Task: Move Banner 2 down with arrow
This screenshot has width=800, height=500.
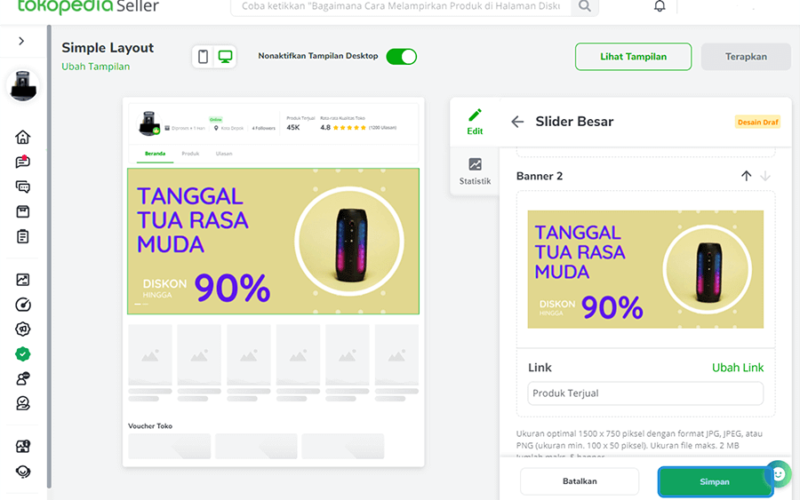Action: pos(765,176)
